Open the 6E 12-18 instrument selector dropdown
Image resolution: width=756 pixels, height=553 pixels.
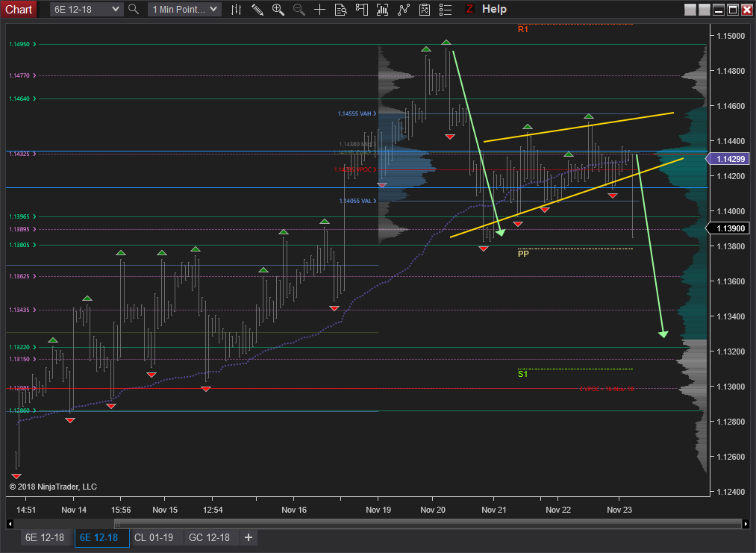pos(87,9)
